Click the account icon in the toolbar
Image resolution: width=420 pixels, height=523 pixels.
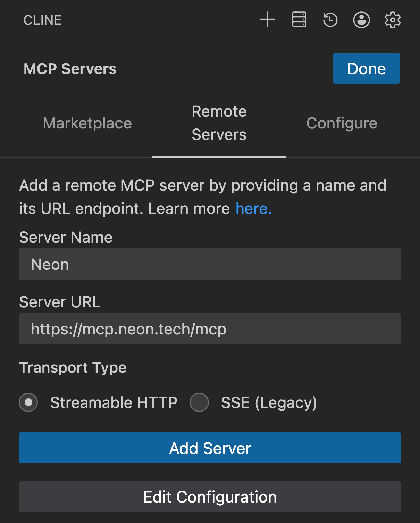(361, 20)
